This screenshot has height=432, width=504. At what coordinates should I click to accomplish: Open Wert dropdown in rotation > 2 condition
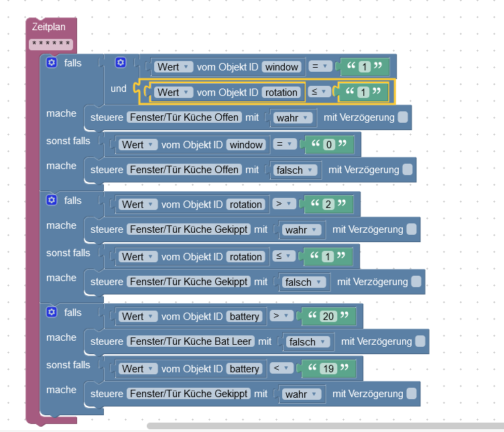(x=138, y=204)
